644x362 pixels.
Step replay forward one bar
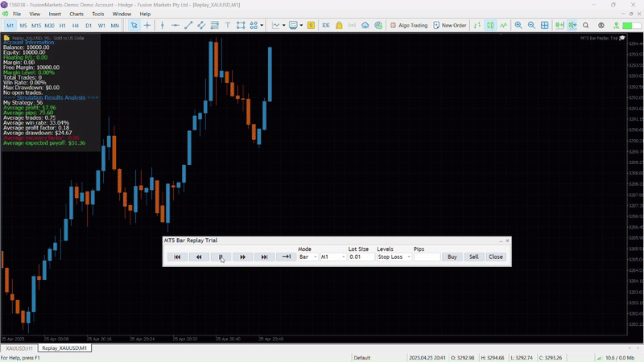coord(243,257)
